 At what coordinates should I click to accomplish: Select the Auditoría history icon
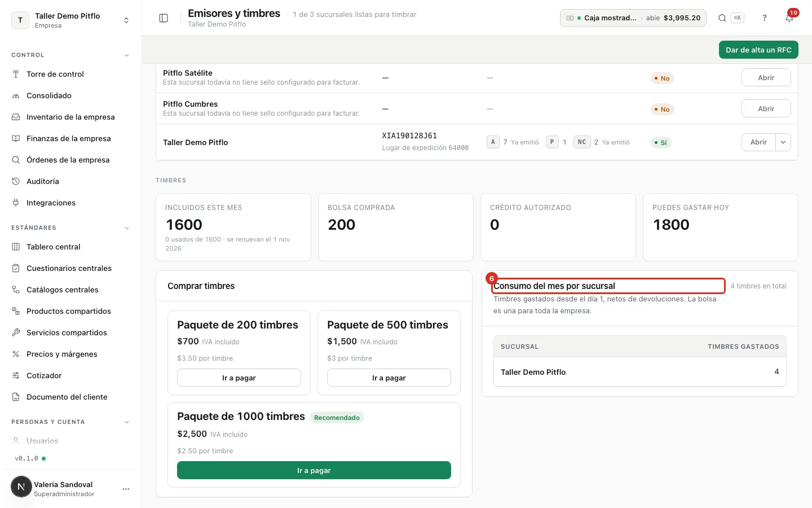[x=16, y=181]
